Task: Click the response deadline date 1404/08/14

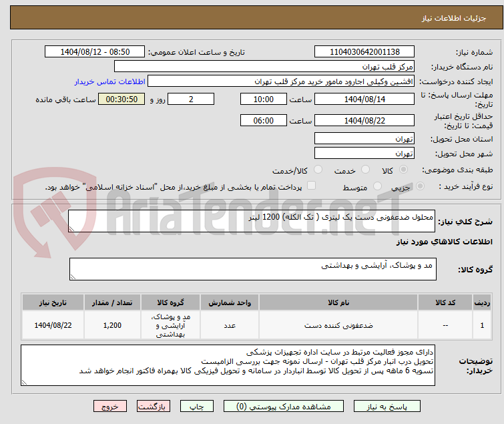Action: coord(364,99)
